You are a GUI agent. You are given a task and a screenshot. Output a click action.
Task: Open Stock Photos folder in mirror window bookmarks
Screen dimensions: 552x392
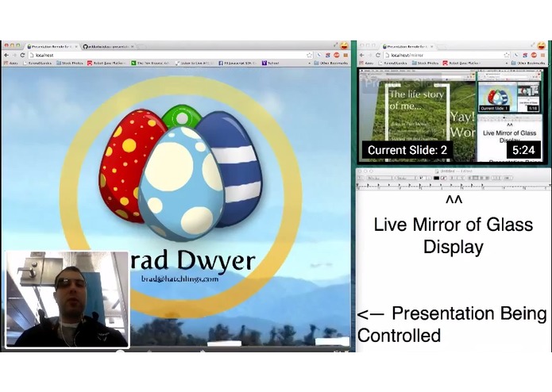(425, 63)
